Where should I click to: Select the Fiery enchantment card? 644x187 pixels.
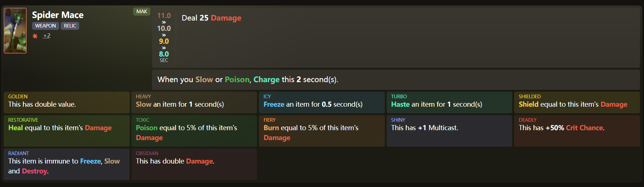point(321,131)
